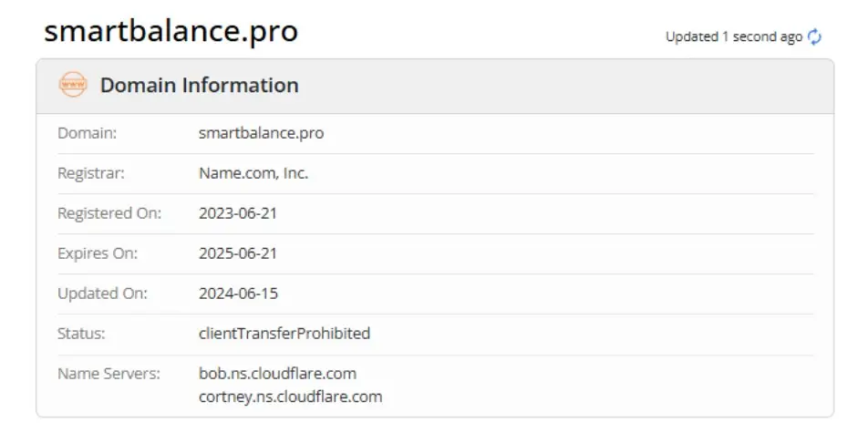The height and width of the screenshot is (433, 868).
Task: Click the registered date 2023-06-21
Action: (238, 213)
